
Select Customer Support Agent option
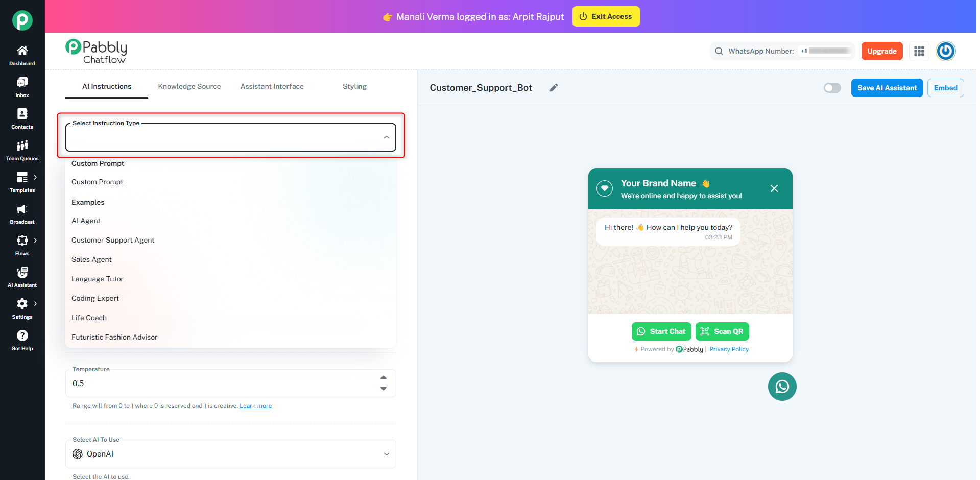(231, 240)
